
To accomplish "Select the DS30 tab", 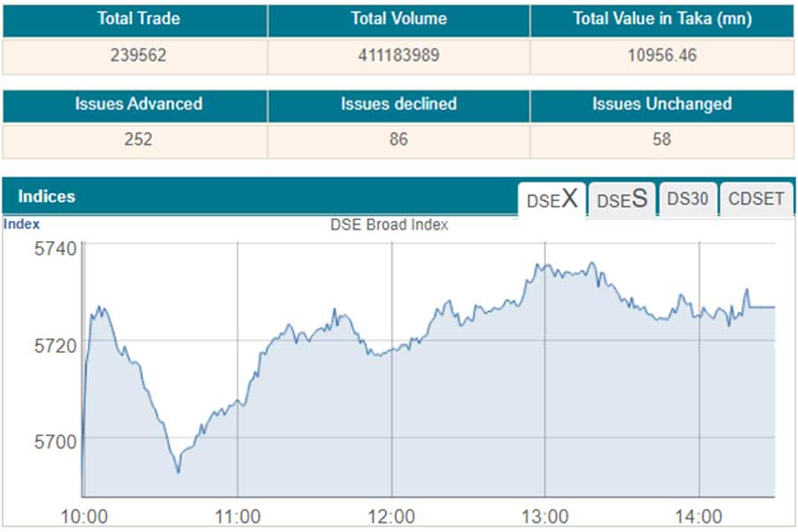I will point(687,199).
